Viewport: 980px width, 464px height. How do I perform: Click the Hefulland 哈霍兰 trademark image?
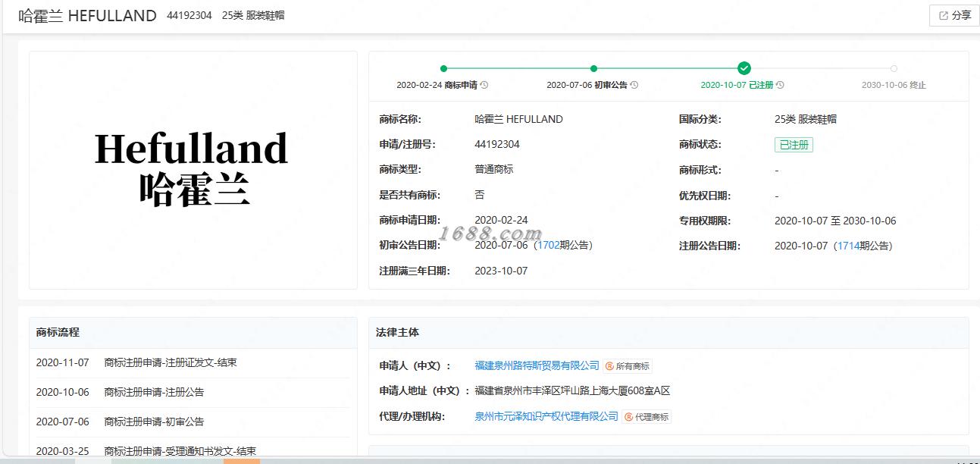tap(193, 170)
